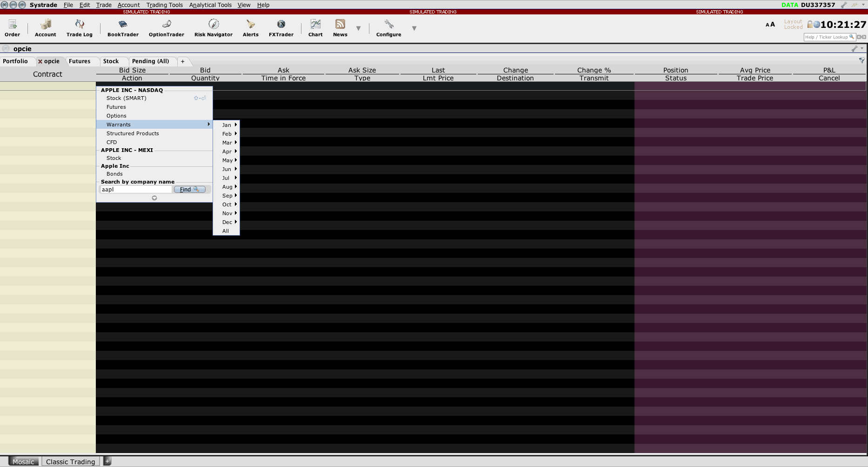Launch BookTrader from the toolbar
The height and width of the screenshot is (467, 868).
point(123,28)
